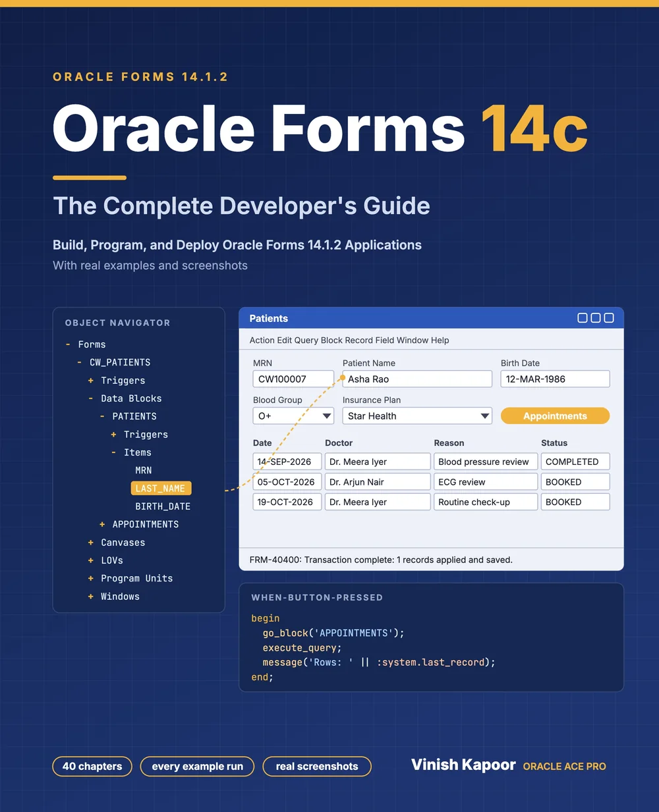Click the Patient Name field Asha Rao
This screenshot has height=812, width=659.
pos(417,379)
